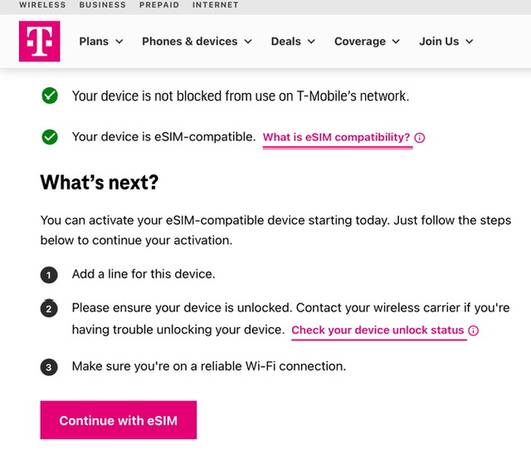Click the info icon next to unlock status link
531x450 pixels.
click(473, 330)
